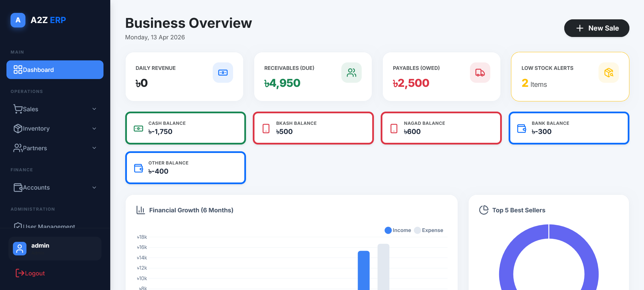Viewport: 644px width, 290px height.
Task: Expand the Inventory menu chevron
Action: (94, 129)
